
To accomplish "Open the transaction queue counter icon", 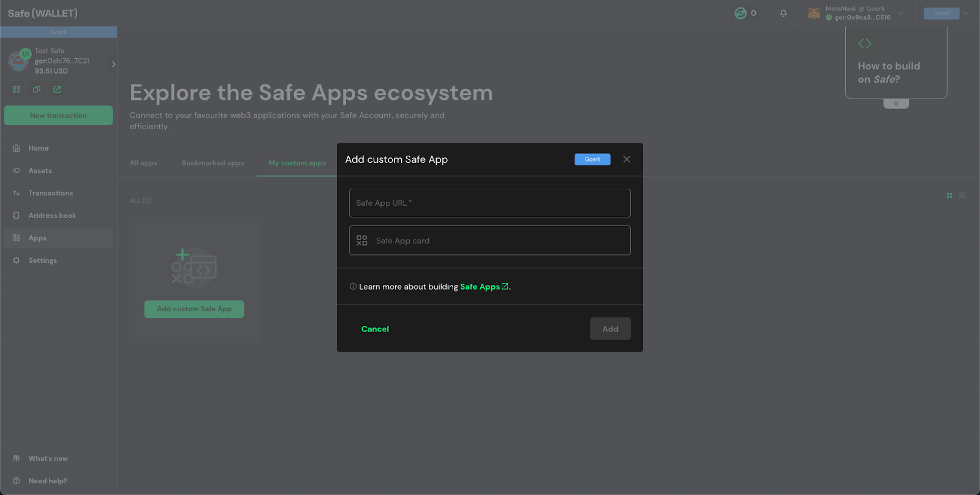I will point(741,13).
